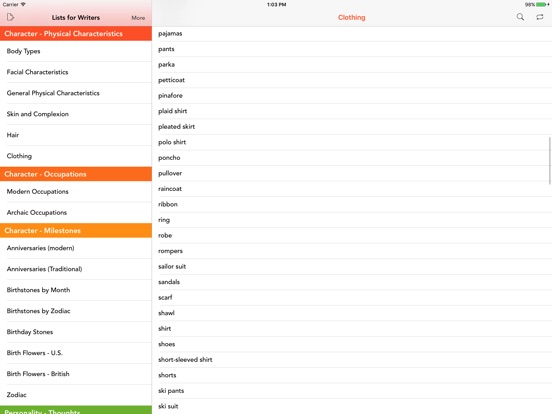Image resolution: width=552 pixels, height=414 pixels.
Task: Tap the shuffle arrows icon
Action: pyautogui.click(x=539, y=17)
